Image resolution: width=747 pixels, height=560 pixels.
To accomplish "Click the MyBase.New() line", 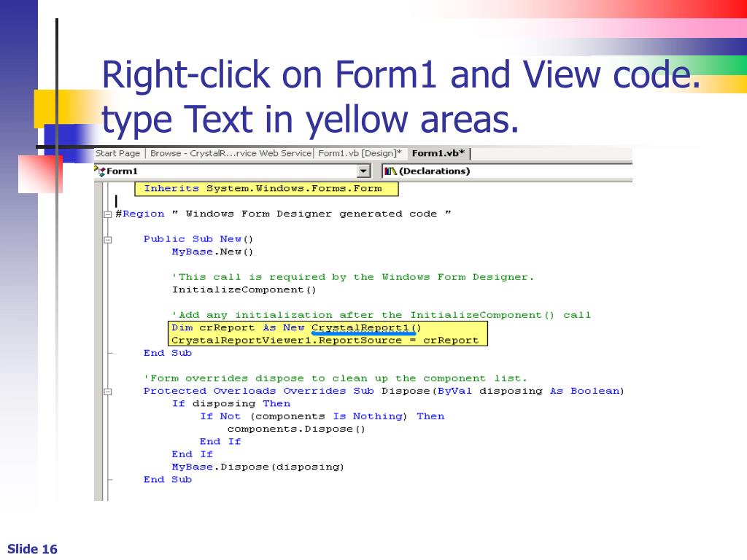I will click(x=212, y=252).
